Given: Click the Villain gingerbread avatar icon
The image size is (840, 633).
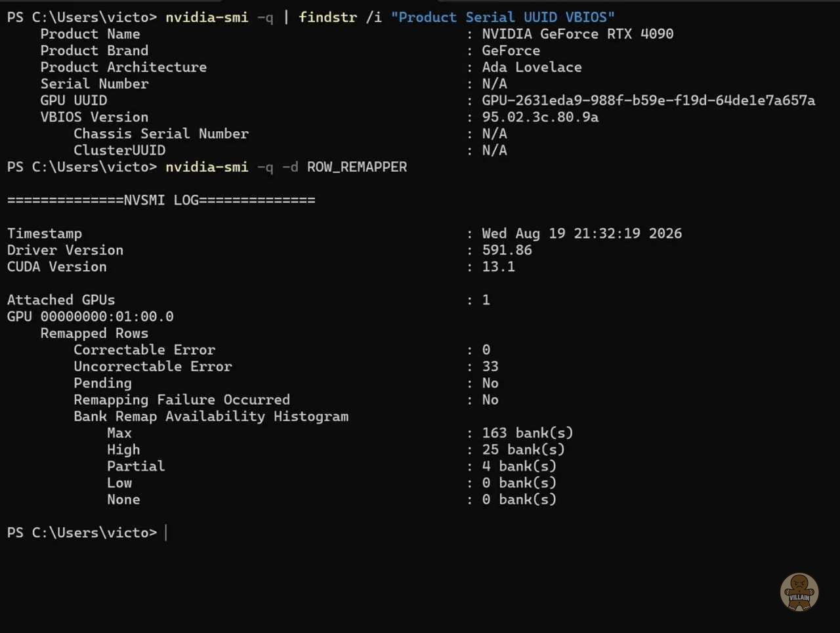Looking at the screenshot, I should tap(799, 592).
